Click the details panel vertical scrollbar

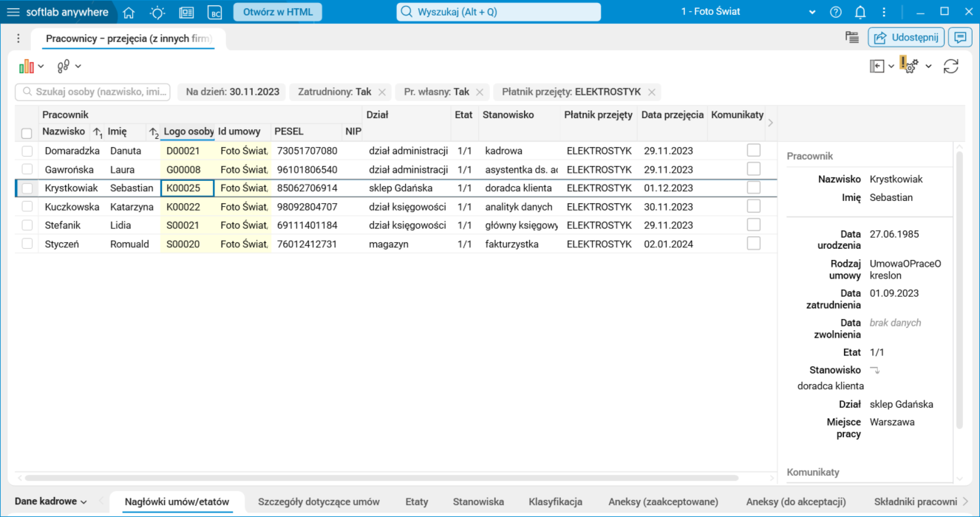point(959,290)
